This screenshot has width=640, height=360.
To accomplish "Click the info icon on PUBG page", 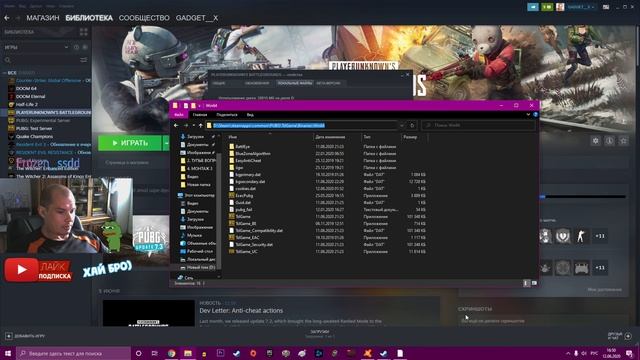I will [x=609, y=141].
